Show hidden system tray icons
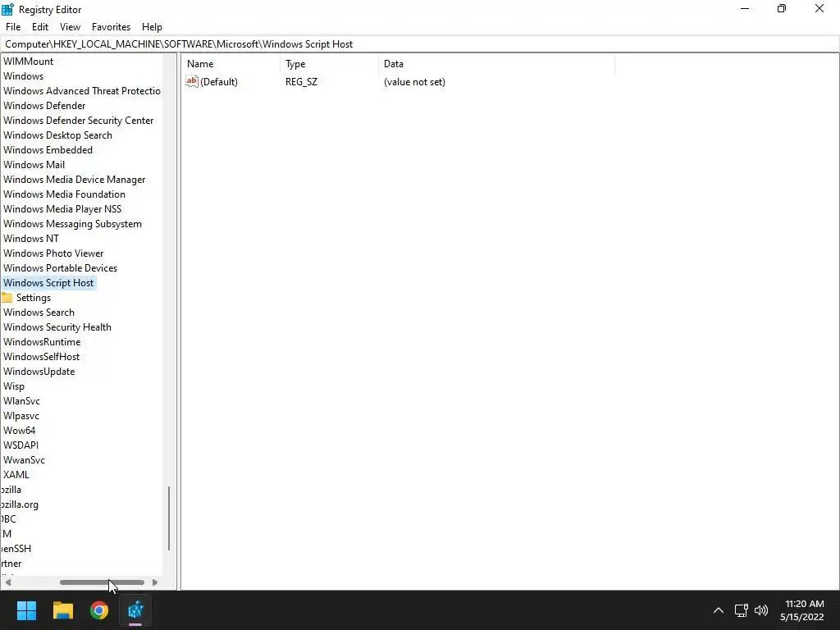The width and height of the screenshot is (840, 630). click(719, 610)
